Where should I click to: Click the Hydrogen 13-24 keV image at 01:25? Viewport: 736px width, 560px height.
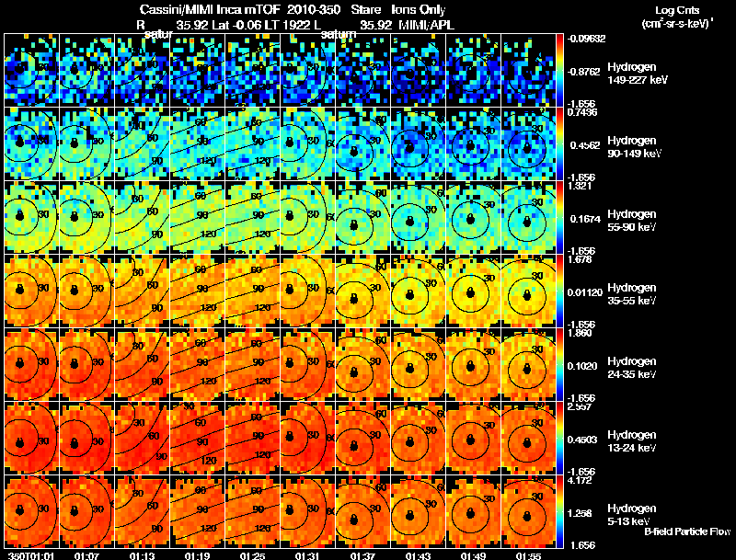(x=252, y=438)
